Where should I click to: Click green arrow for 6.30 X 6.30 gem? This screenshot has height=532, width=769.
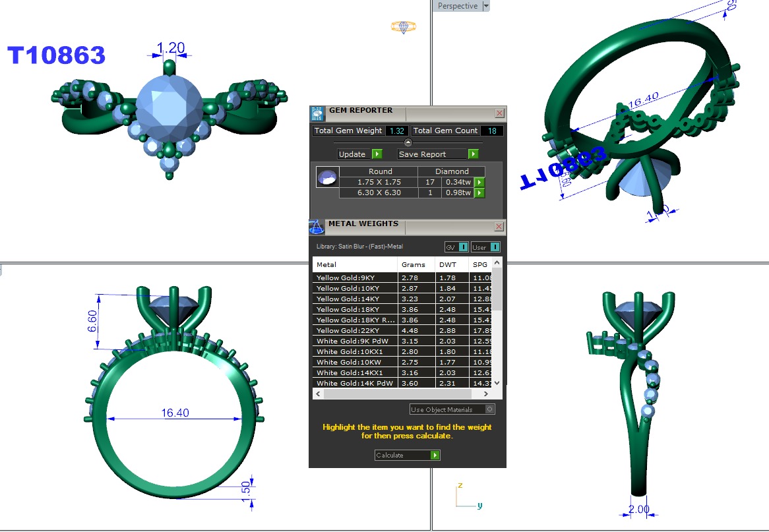click(479, 193)
